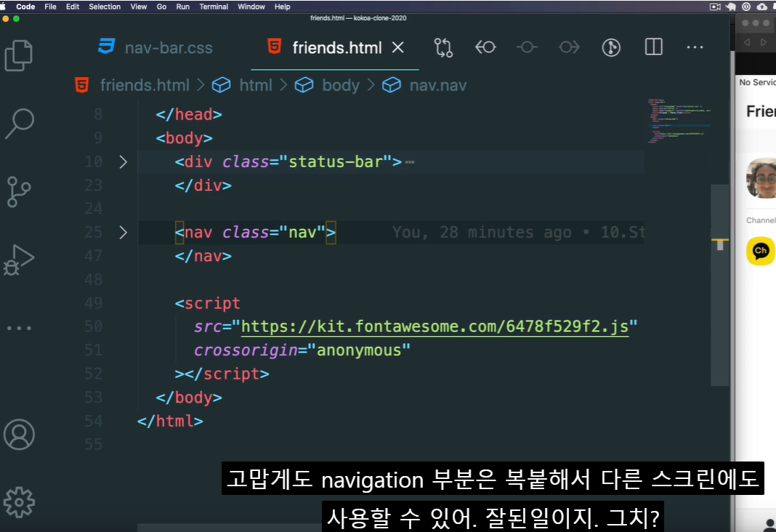The image size is (776, 532).
Task: Open the Source Control view
Action: coord(19,192)
